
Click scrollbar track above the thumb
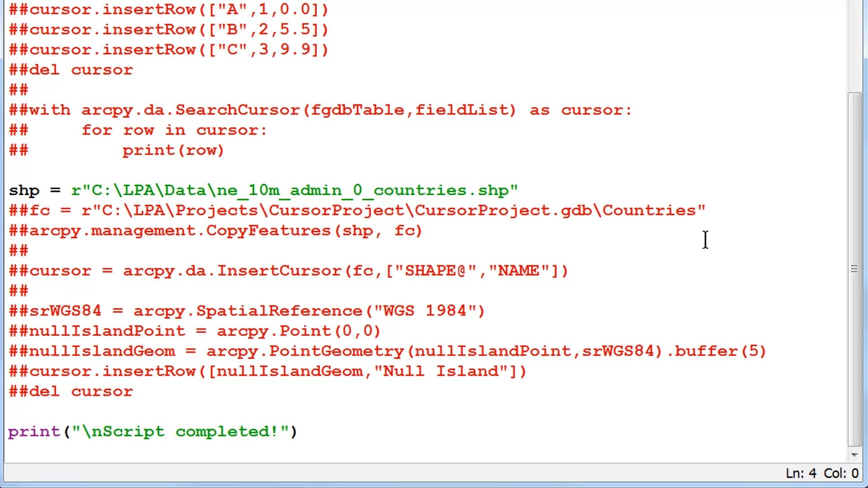tap(854, 45)
